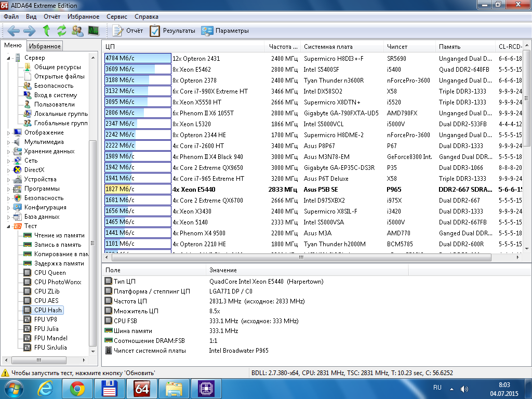Launch Google Chrome from taskbar
532x399 pixels.
[x=77, y=389]
